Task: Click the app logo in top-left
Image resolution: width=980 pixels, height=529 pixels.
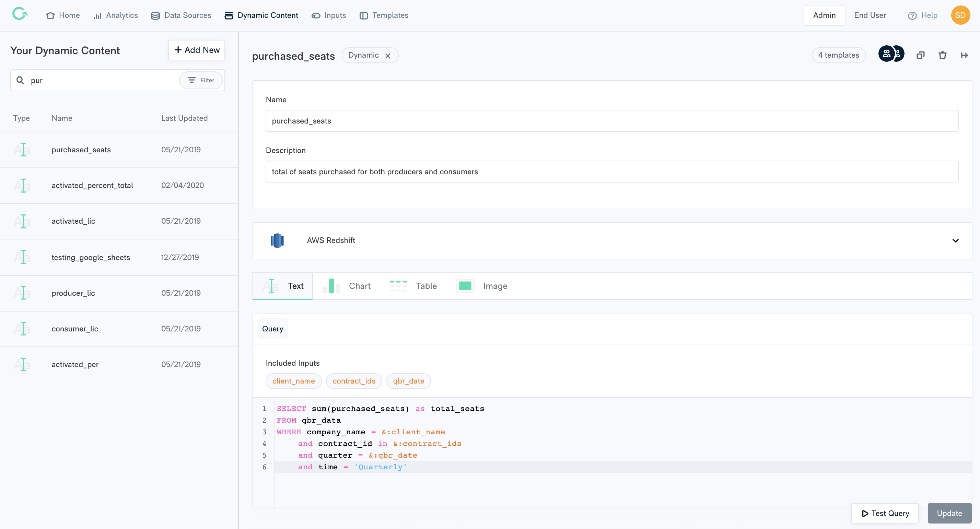Action: (20, 14)
